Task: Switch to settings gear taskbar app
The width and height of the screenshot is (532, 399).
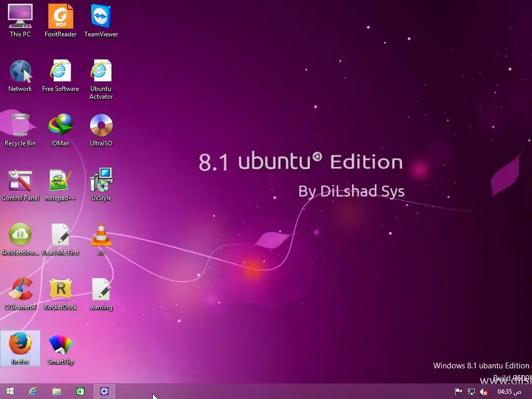Action: click(104, 391)
